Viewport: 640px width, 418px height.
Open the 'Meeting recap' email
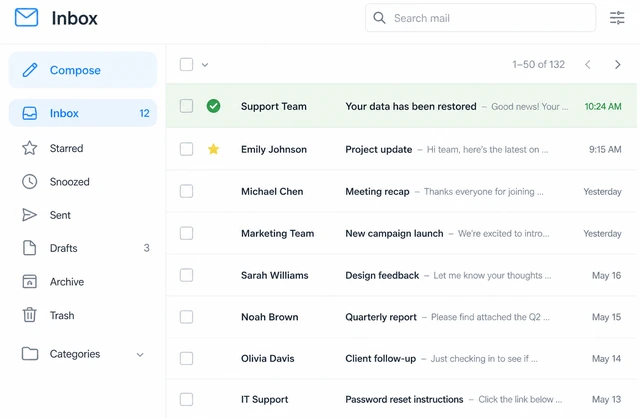tap(402, 191)
